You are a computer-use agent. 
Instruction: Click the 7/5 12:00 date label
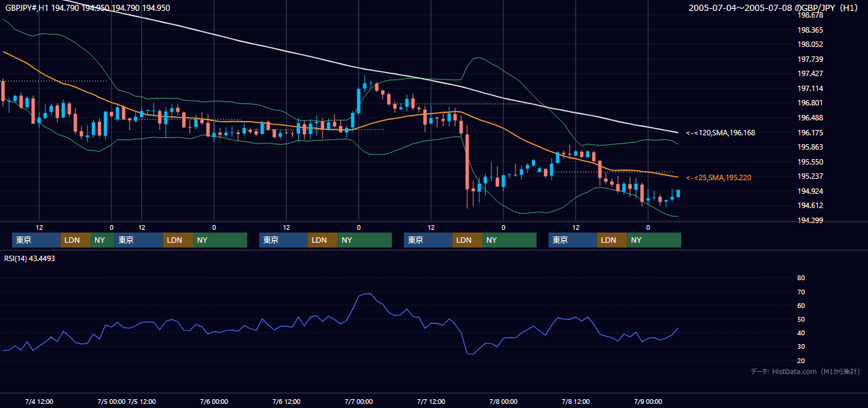pos(142,401)
